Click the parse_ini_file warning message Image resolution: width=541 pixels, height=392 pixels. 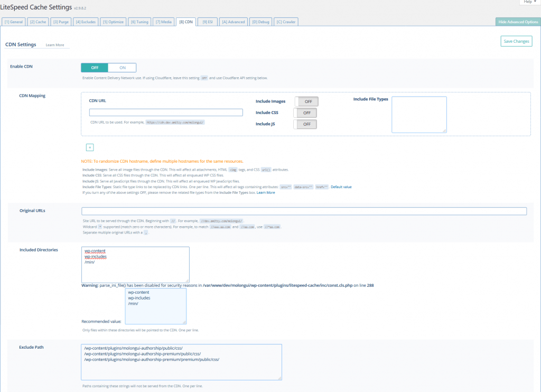(228, 285)
